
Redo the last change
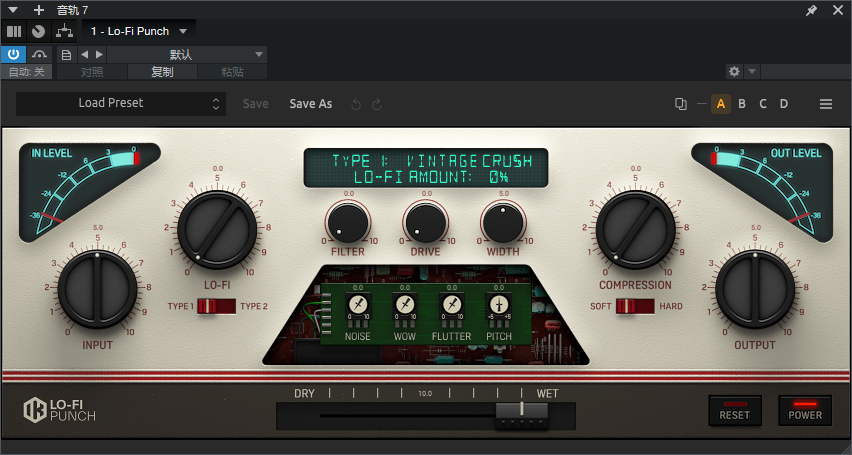coord(377,104)
